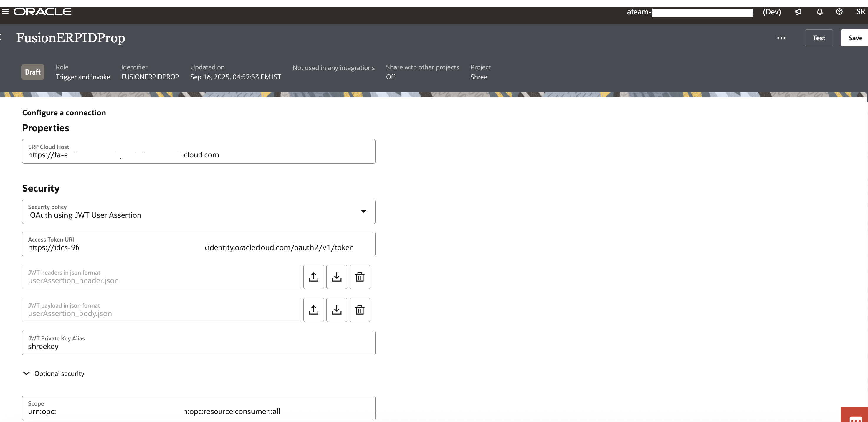Open the SR user profile menu
The height and width of the screenshot is (422, 868).
(860, 12)
